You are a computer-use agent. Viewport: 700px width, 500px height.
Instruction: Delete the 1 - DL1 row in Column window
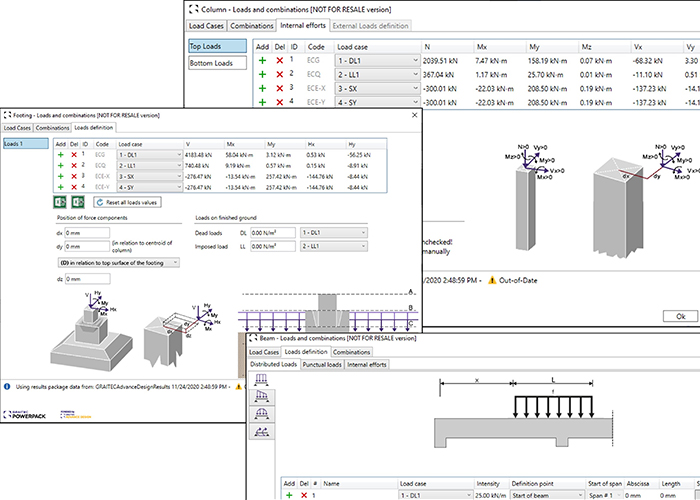tap(279, 60)
